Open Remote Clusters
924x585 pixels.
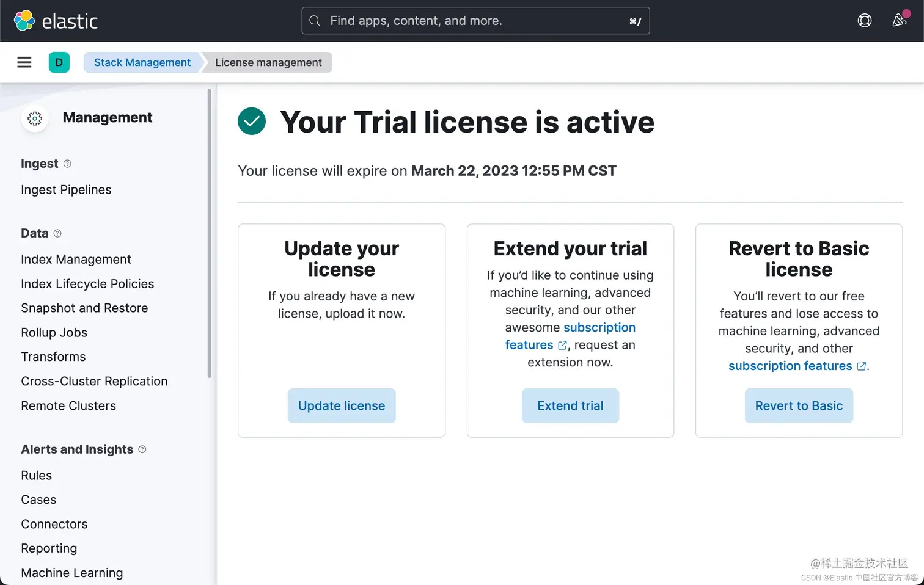coord(68,405)
